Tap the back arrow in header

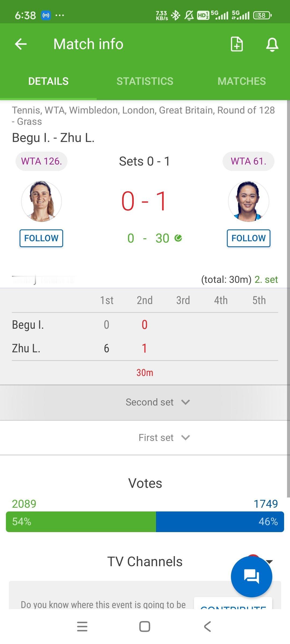coord(21,44)
